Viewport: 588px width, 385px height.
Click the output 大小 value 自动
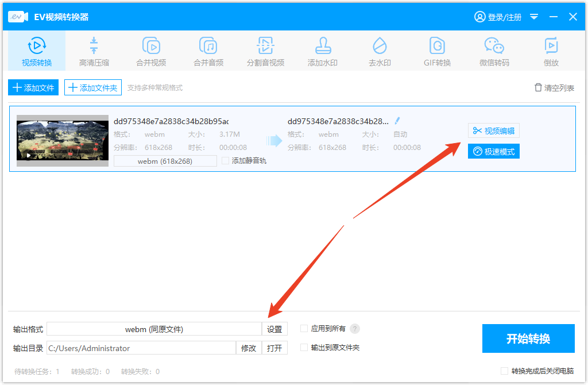coord(400,134)
